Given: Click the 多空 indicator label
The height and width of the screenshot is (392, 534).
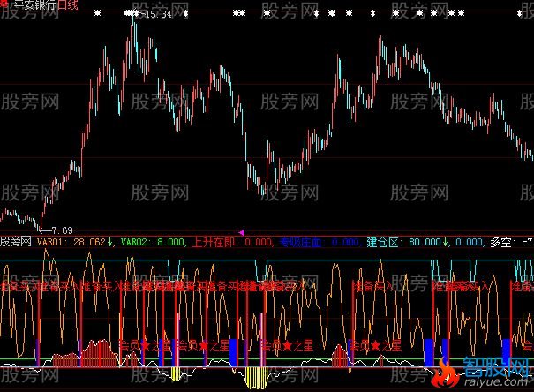Looking at the screenshot, I should pyautogui.click(x=501, y=242).
